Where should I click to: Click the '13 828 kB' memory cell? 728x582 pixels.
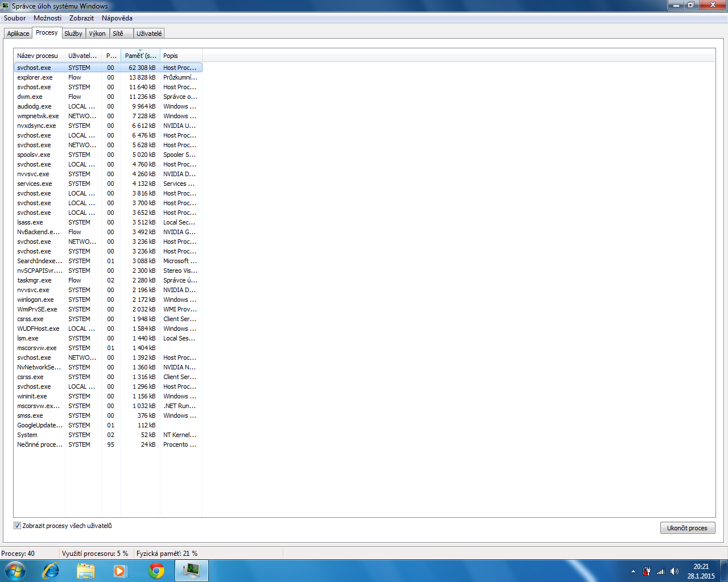[x=142, y=77]
